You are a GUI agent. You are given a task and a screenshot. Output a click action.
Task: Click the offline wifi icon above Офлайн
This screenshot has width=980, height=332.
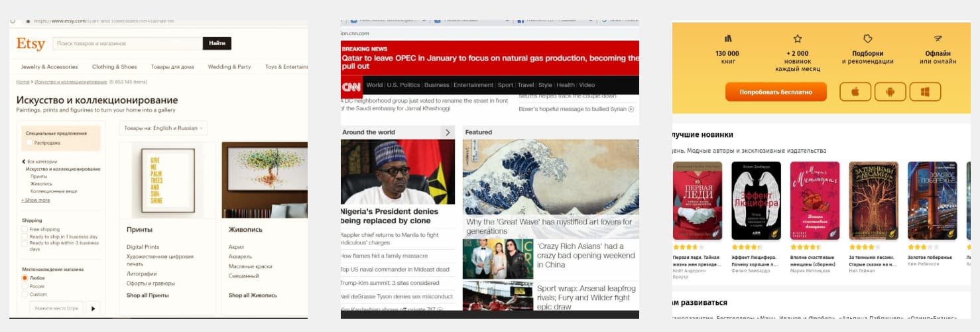pyautogui.click(x=938, y=39)
